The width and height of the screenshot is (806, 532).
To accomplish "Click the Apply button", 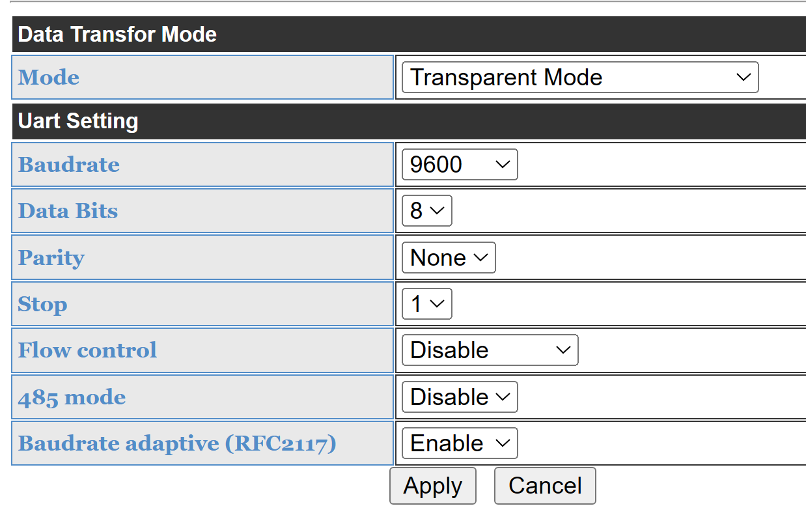I will pos(433,486).
